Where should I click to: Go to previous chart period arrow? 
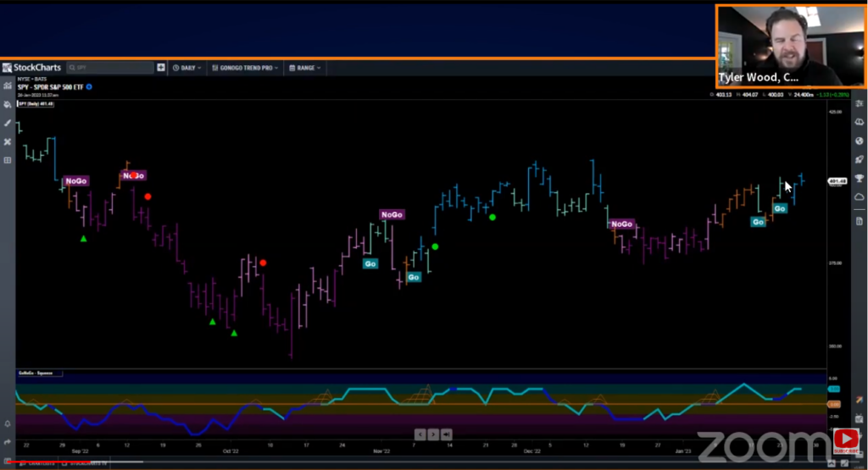(420, 434)
